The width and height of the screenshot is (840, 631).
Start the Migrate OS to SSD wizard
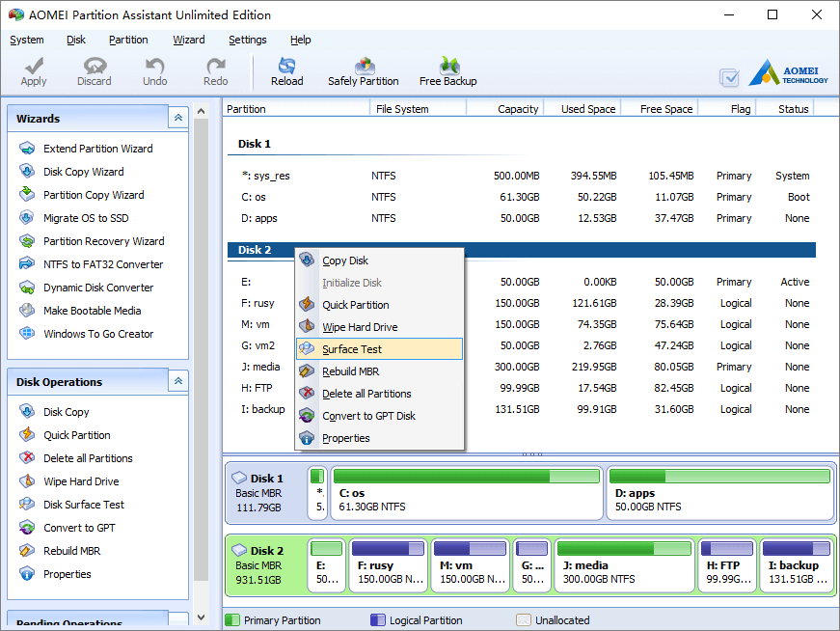point(86,218)
